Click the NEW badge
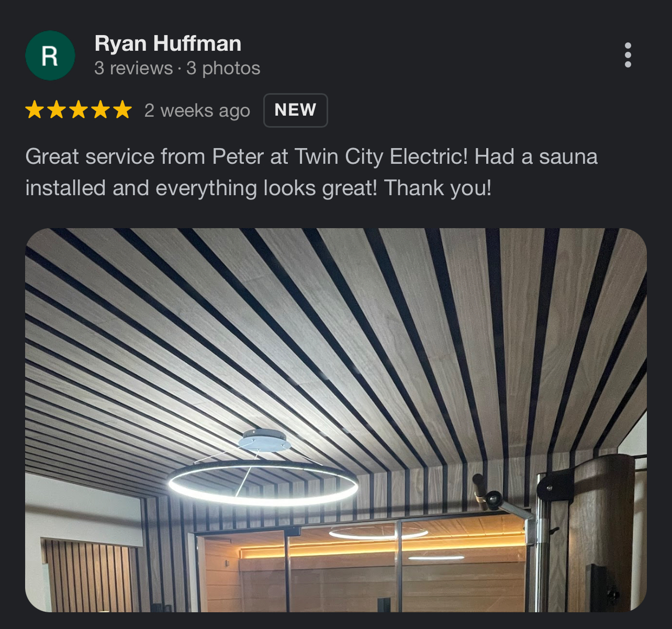This screenshot has width=672, height=629. 296,110
